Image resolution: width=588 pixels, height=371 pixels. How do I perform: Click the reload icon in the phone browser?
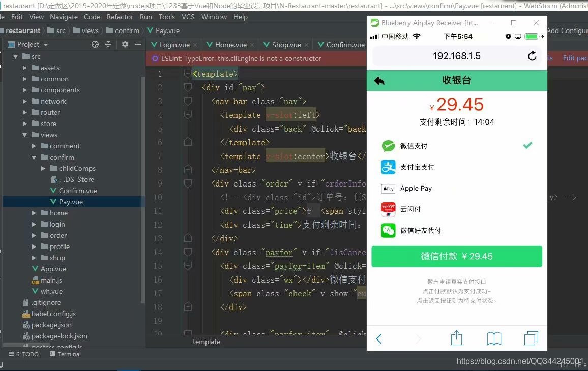(x=532, y=56)
